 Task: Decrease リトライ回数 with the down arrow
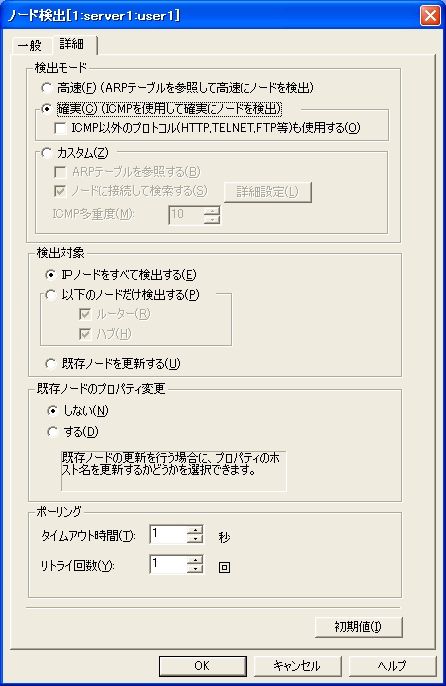195,569
